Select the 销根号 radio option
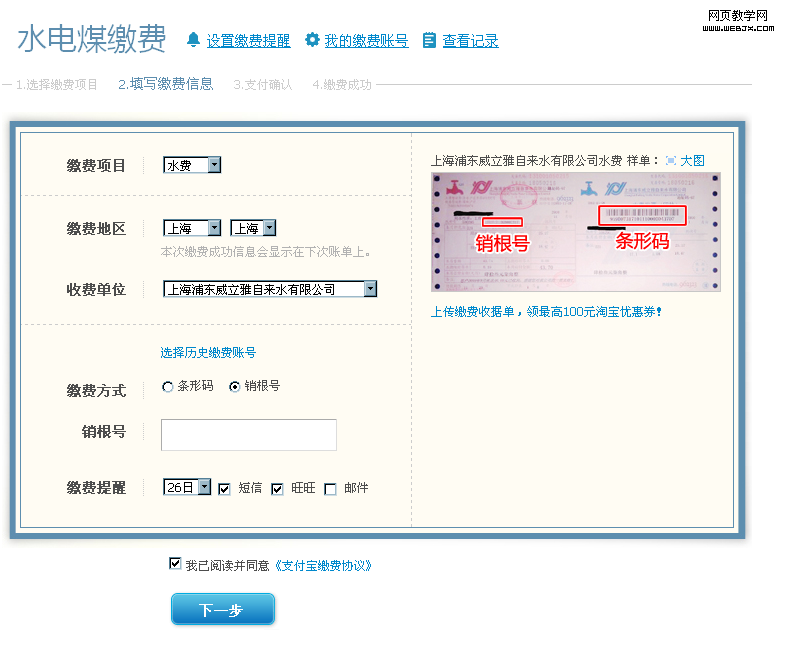 coord(235,387)
